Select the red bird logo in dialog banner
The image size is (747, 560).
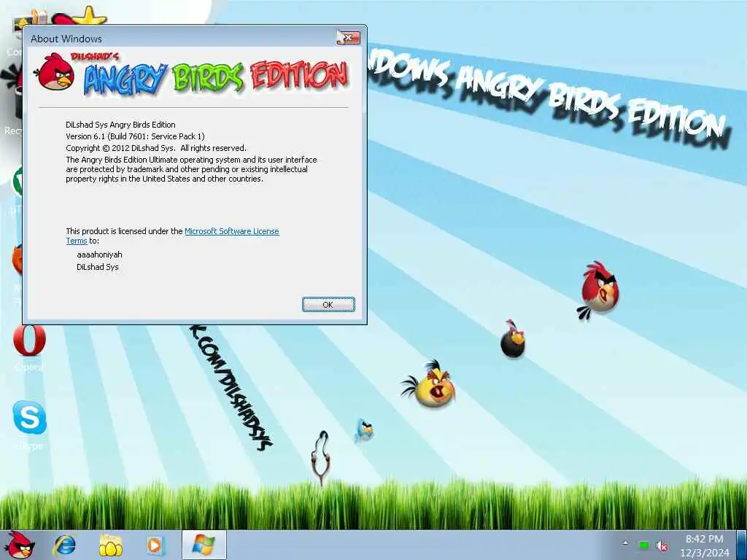click(55, 72)
